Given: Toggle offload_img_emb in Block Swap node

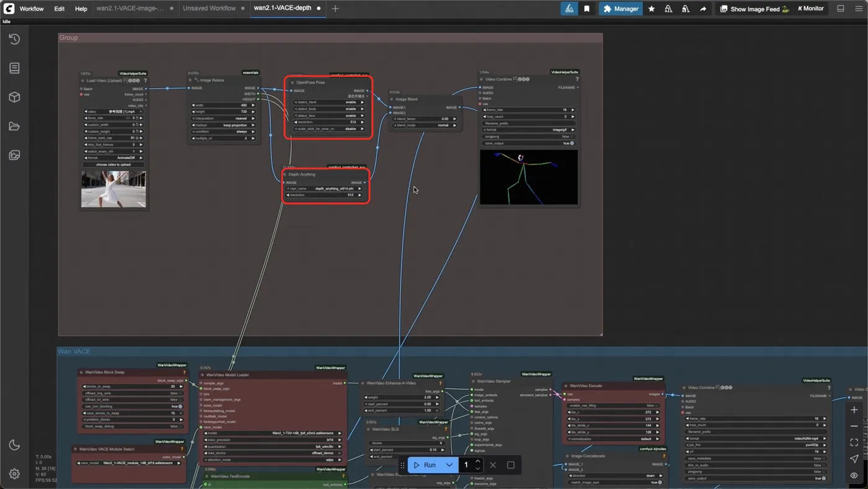Looking at the screenshot, I should pyautogui.click(x=133, y=393).
